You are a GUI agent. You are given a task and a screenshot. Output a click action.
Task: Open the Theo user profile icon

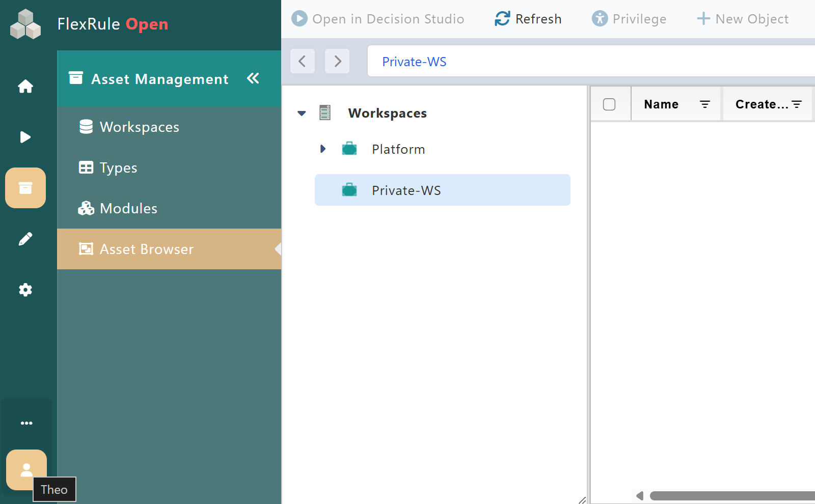pyautogui.click(x=26, y=470)
